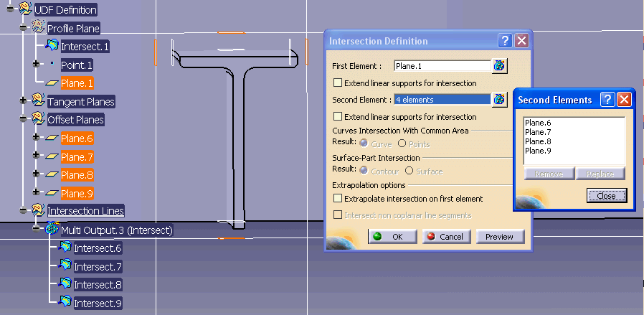Click the Intersect.7 feature icon
Viewport: 644px width, 315px height.
(65, 265)
